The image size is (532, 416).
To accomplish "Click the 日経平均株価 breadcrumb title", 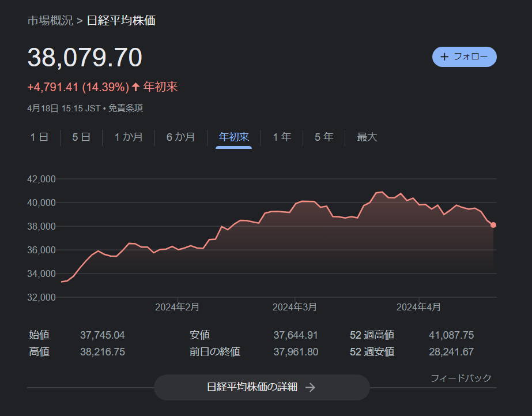I will coord(121,21).
